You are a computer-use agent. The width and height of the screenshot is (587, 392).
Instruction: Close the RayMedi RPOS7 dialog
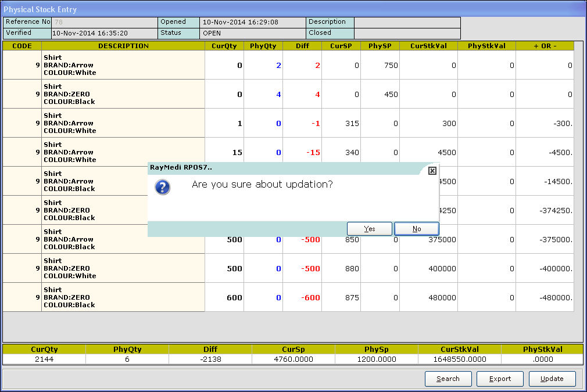tap(432, 171)
